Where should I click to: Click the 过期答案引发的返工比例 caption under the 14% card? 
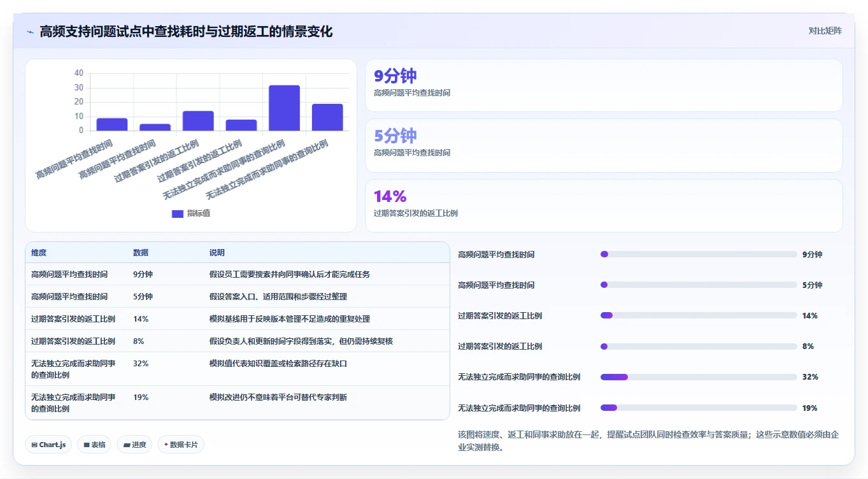click(415, 213)
